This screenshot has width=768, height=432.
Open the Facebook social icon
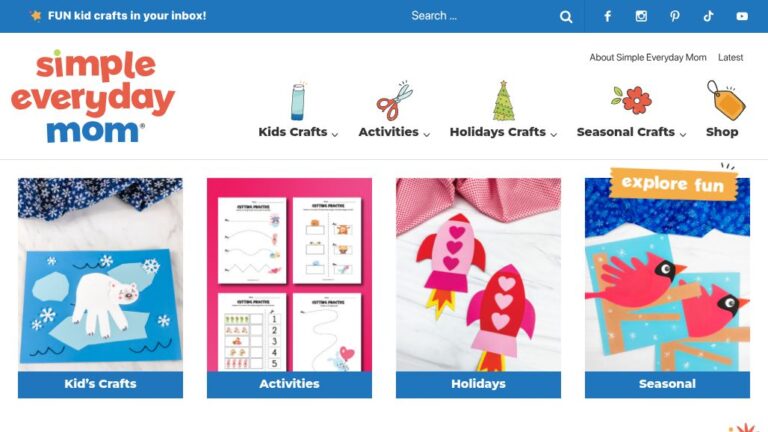pyautogui.click(x=607, y=16)
